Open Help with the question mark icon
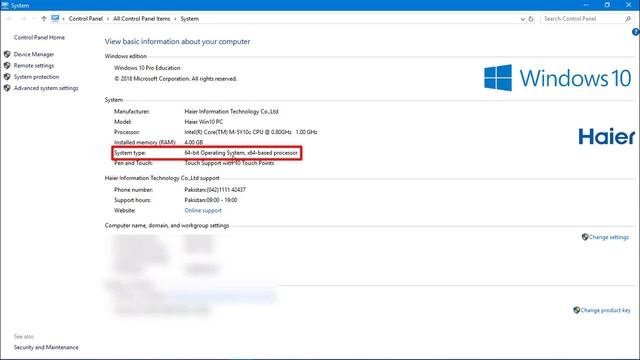This screenshot has height=360, width=640. 636,32
